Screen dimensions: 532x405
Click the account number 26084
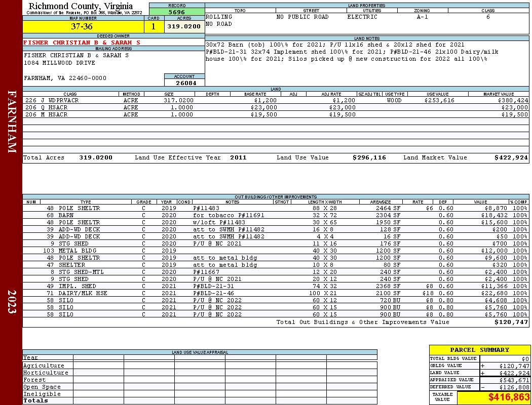(186, 83)
